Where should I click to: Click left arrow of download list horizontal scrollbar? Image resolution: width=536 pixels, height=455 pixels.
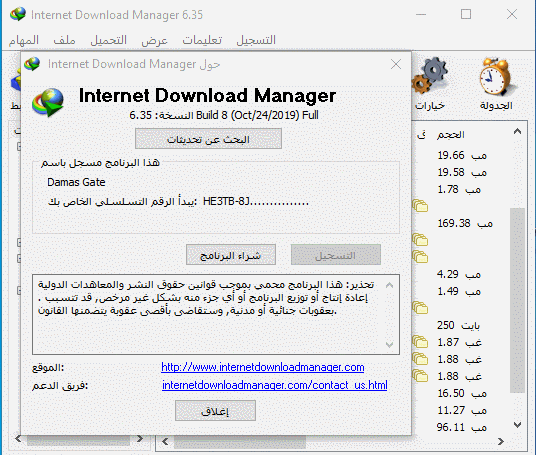[165, 442]
